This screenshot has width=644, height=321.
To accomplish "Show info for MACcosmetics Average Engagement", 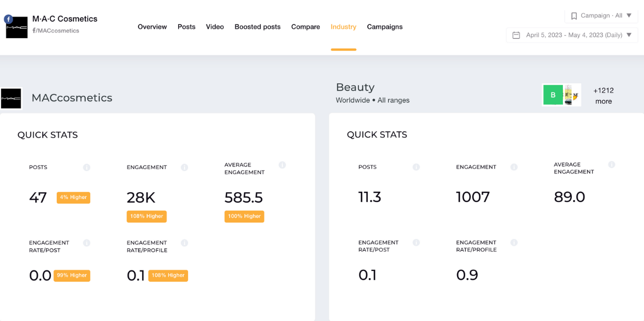I will (282, 165).
